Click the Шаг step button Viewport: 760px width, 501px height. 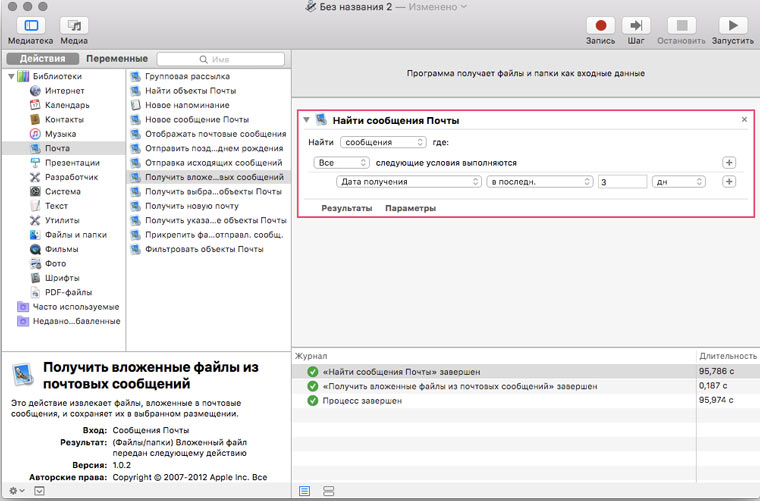[x=635, y=25]
